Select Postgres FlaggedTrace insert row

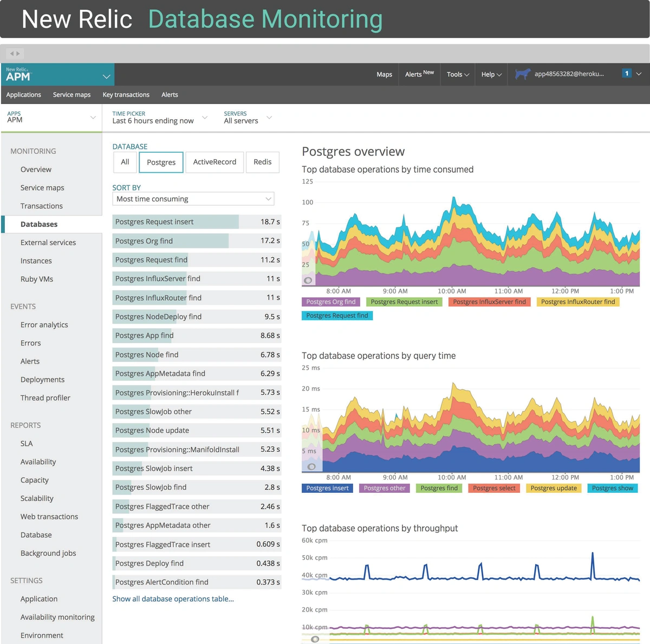pos(197,544)
